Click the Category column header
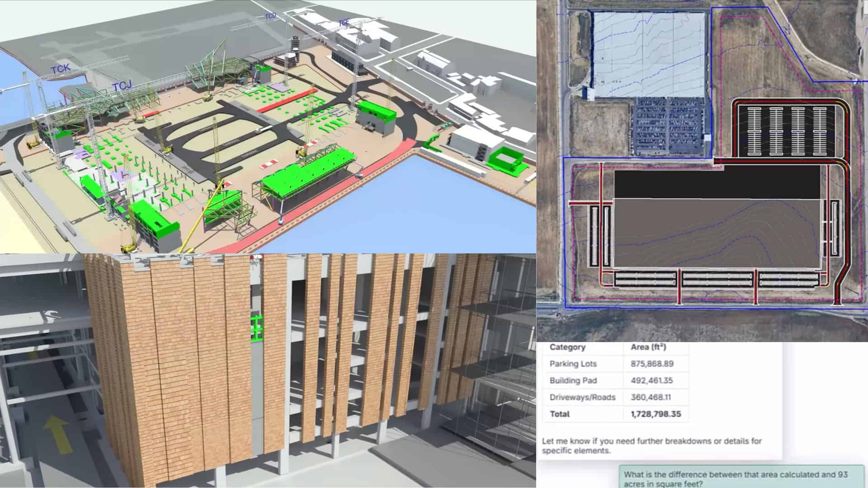Image resolution: width=868 pixels, height=488 pixels. (567, 347)
